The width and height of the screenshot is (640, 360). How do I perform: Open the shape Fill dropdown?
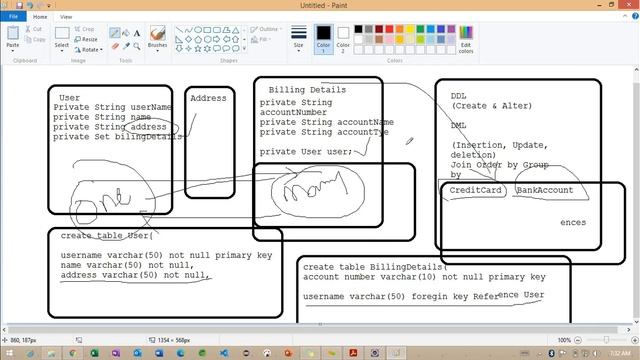(x=261, y=39)
